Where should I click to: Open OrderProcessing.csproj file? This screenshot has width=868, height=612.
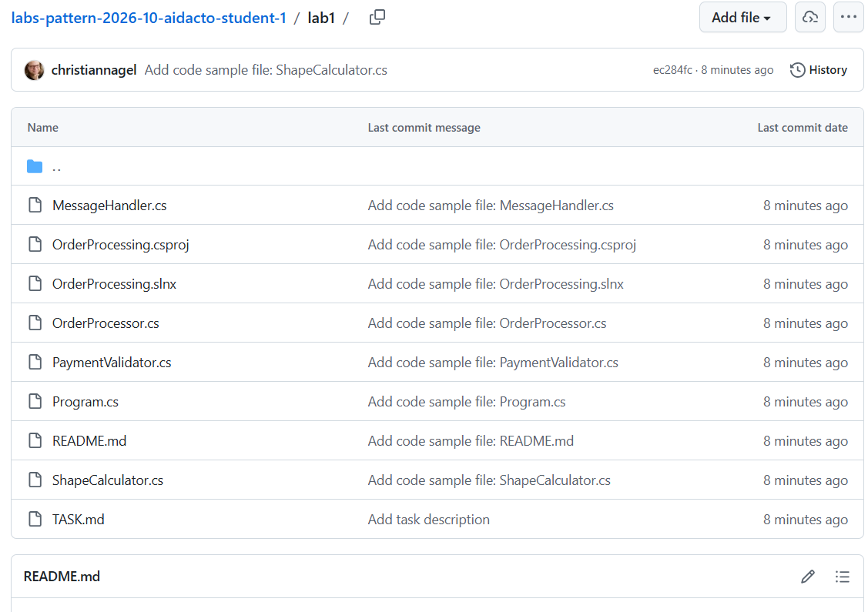click(x=121, y=245)
